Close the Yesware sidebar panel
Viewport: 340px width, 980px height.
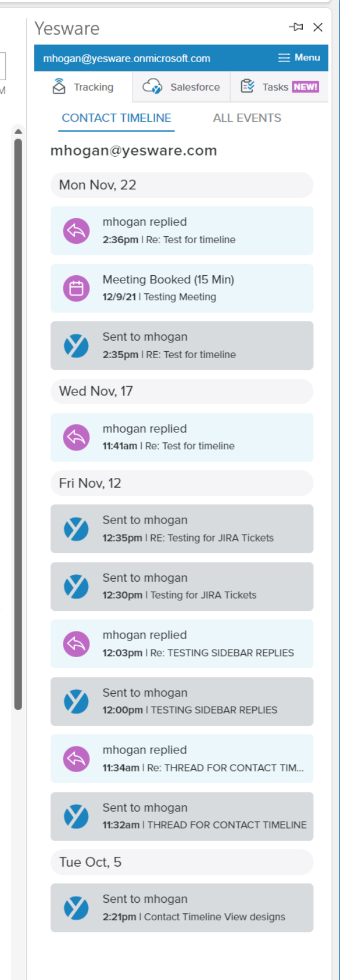point(318,27)
